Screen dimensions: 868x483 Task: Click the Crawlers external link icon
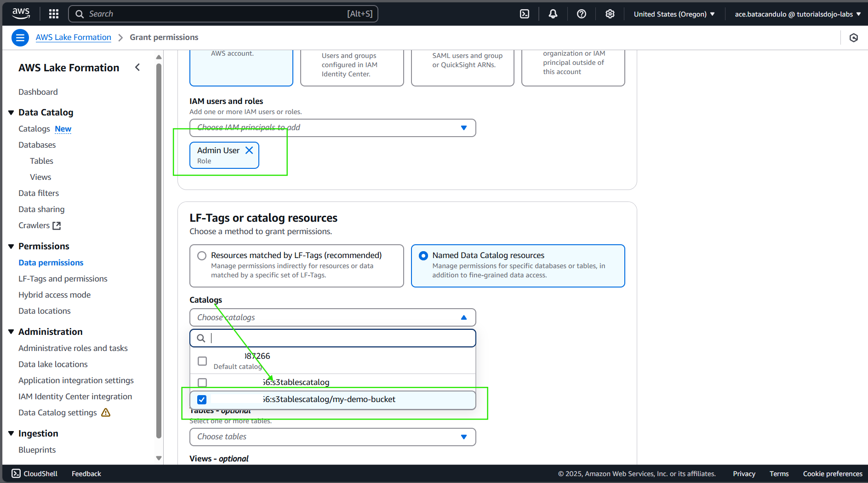(x=57, y=225)
